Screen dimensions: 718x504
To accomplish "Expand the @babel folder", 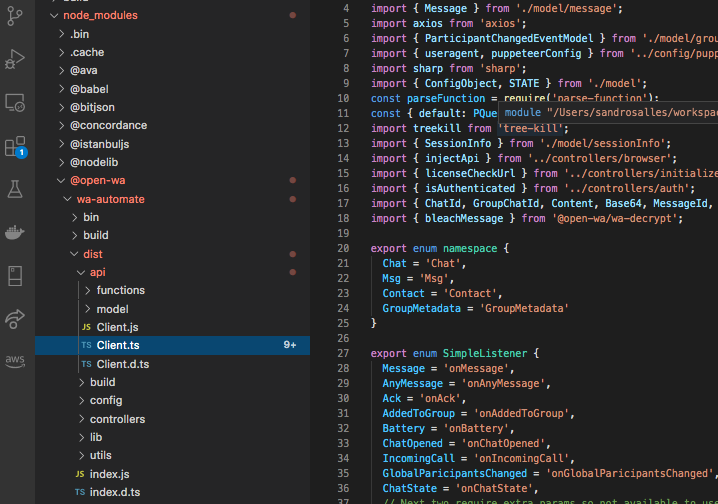I will point(172,89).
